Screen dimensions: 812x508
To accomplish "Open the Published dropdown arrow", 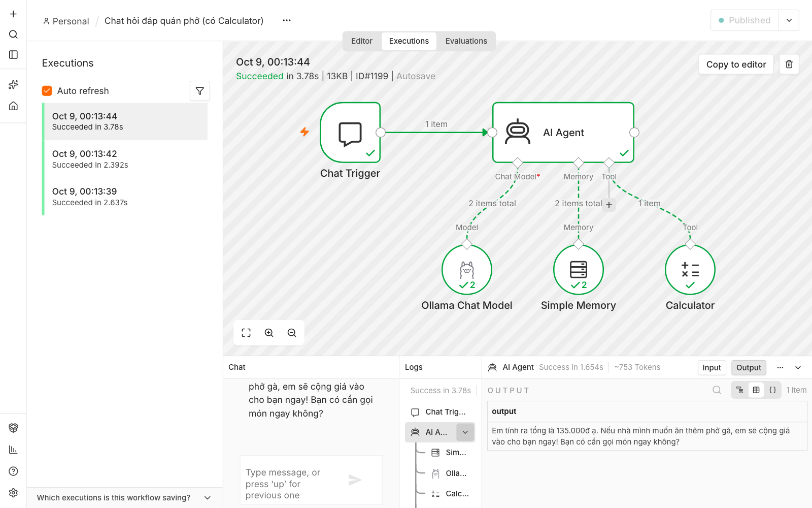I will coord(789,20).
